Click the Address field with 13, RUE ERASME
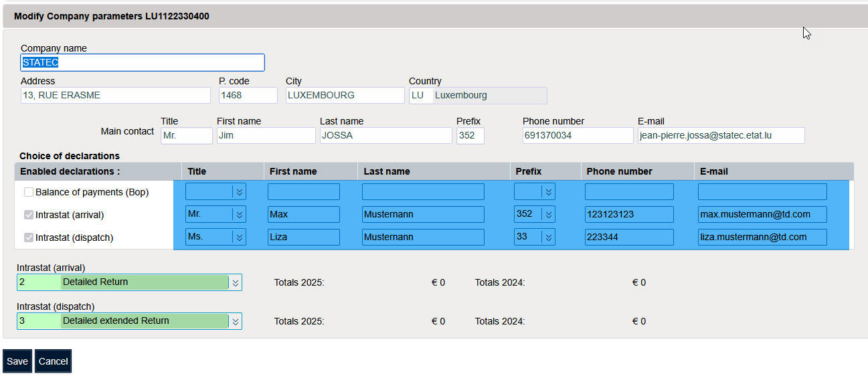Viewport: 868px width, 378px height. [x=115, y=96]
